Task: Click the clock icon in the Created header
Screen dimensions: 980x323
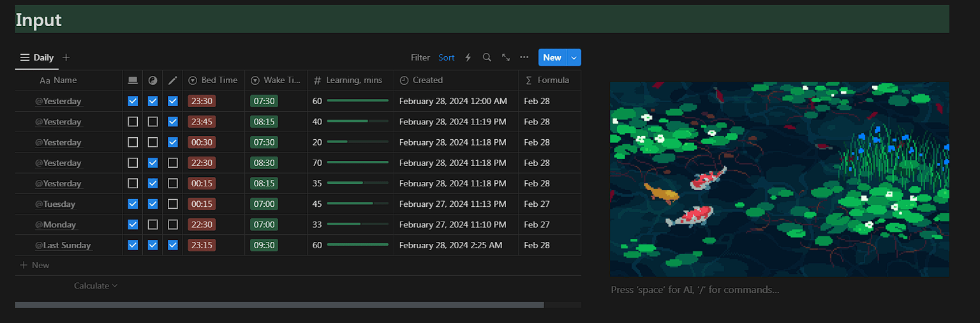Action: click(x=404, y=80)
